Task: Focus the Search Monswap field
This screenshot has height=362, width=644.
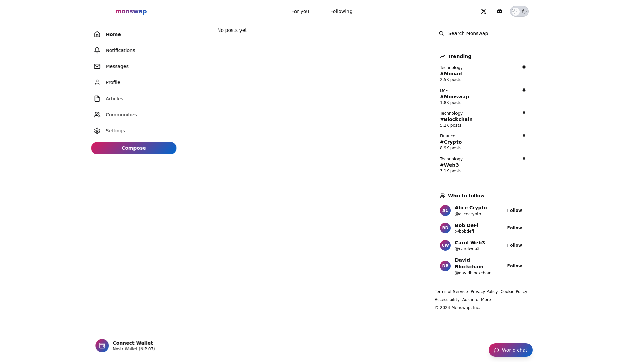Action: pyautogui.click(x=482, y=33)
